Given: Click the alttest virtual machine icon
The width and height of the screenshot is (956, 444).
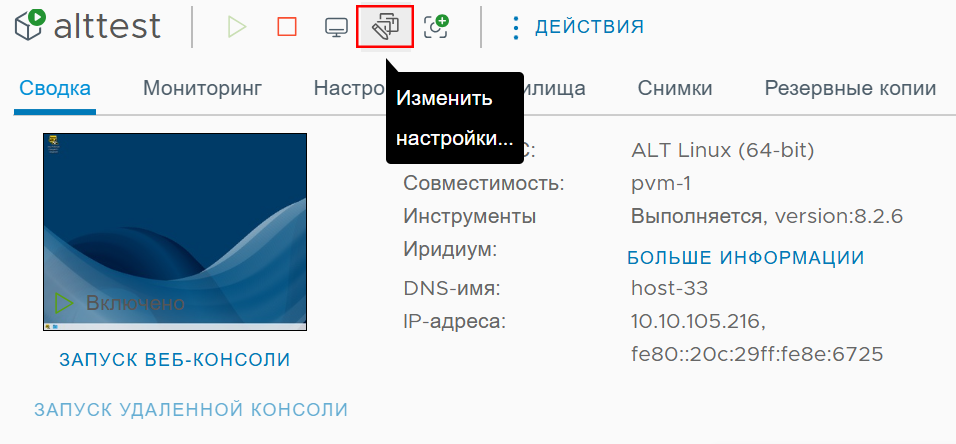Looking at the screenshot, I should click(30, 25).
